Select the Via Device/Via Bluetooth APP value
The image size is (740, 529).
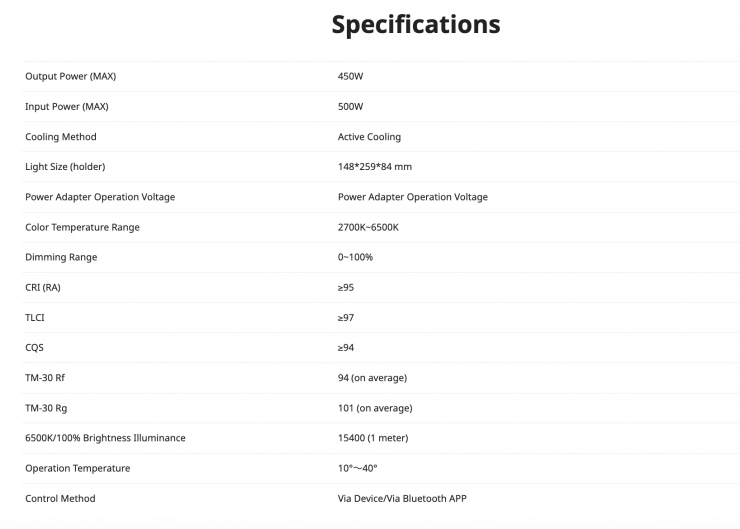coord(402,498)
